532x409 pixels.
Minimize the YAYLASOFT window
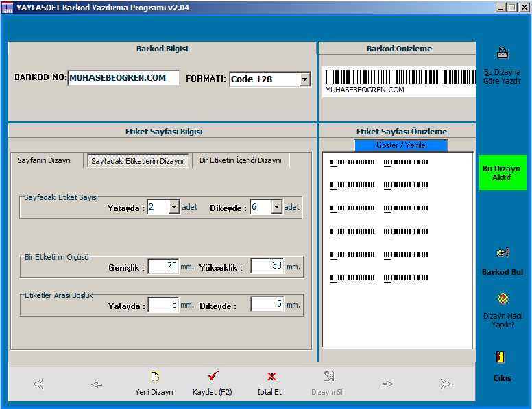[x=500, y=8]
